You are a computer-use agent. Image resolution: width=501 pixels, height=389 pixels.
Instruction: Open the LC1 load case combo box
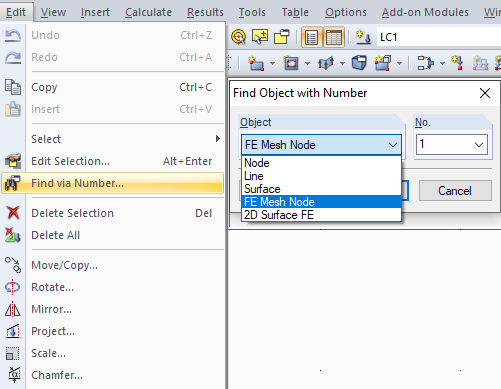(x=438, y=37)
